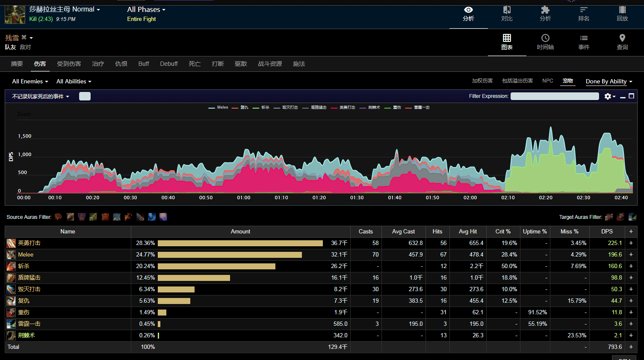Click the 重伤 ability icon in table
Image resolution: width=644 pixels, height=360 pixels.
coord(11,313)
